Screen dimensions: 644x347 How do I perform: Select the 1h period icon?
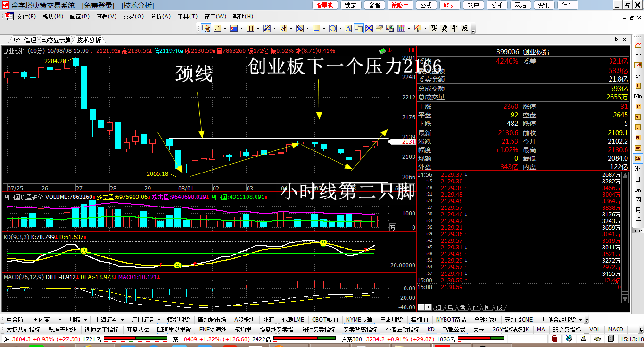[x=638, y=158]
